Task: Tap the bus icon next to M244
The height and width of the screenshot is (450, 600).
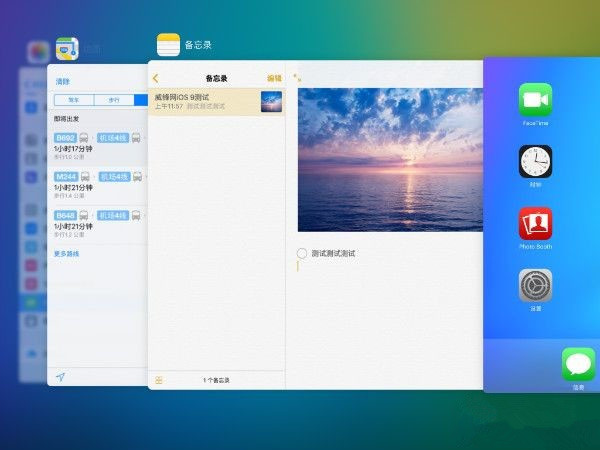Action: point(85,177)
